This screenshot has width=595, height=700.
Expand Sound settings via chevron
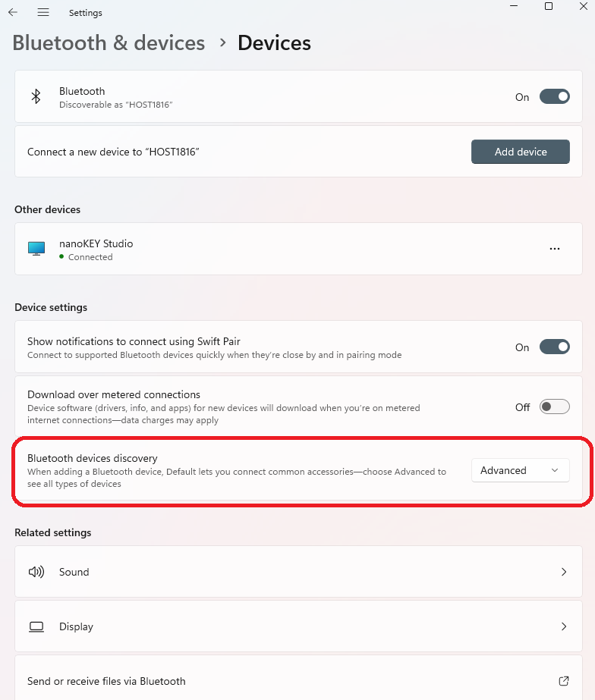[564, 572]
